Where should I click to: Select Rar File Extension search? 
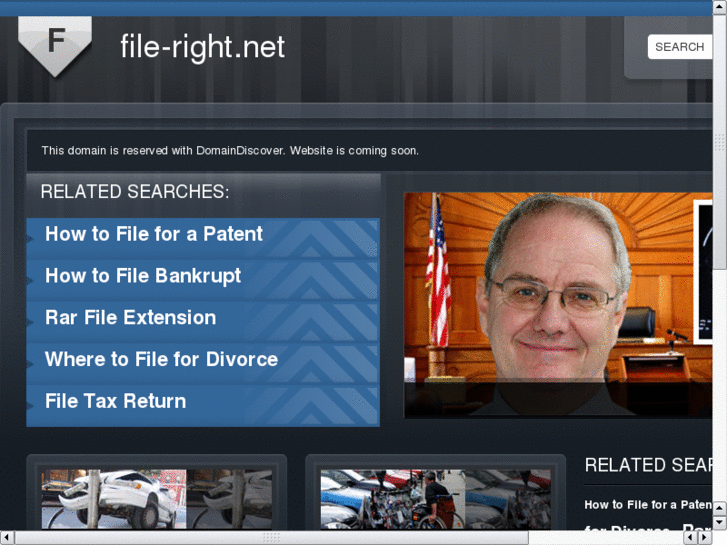coord(131,318)
